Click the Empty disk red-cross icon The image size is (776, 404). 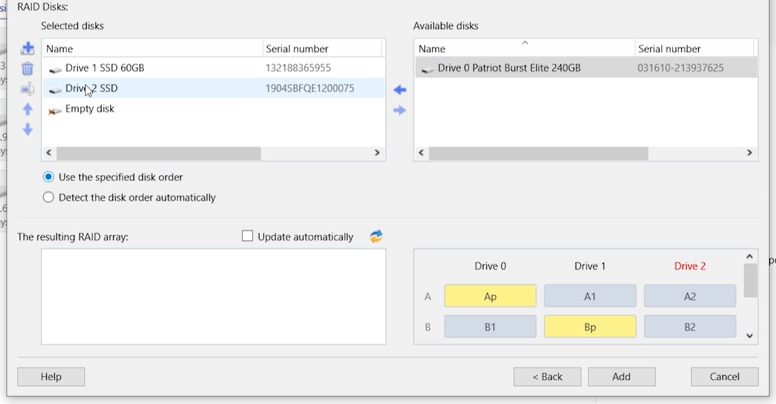click(54, 110)
